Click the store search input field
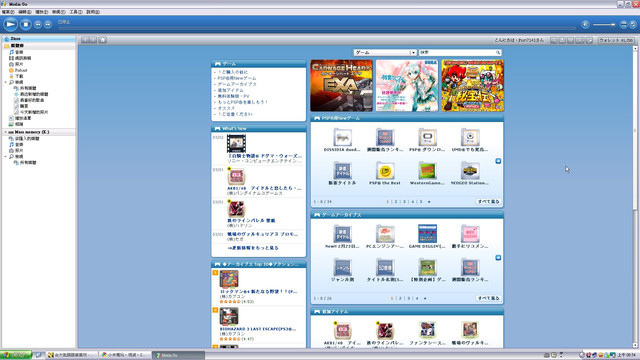This screenshot has width=640, height=360. tap(457, 53)
